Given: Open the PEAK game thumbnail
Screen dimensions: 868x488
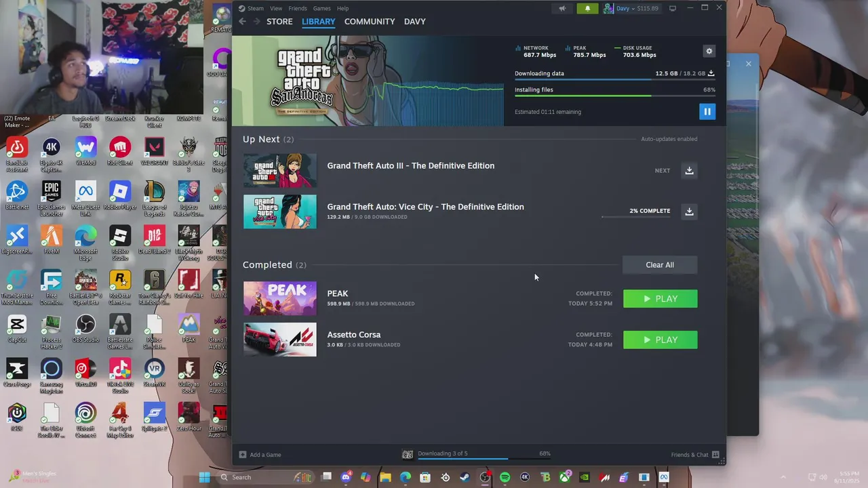Looking at the screenshot, I should (x=280, y=298).
